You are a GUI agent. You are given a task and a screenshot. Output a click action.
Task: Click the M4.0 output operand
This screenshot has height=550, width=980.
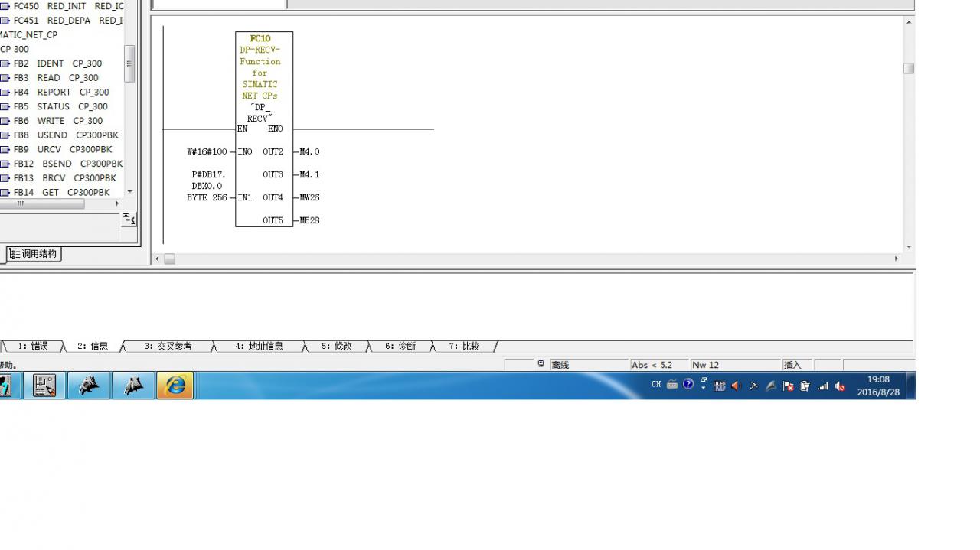click(x=309, y=151)
